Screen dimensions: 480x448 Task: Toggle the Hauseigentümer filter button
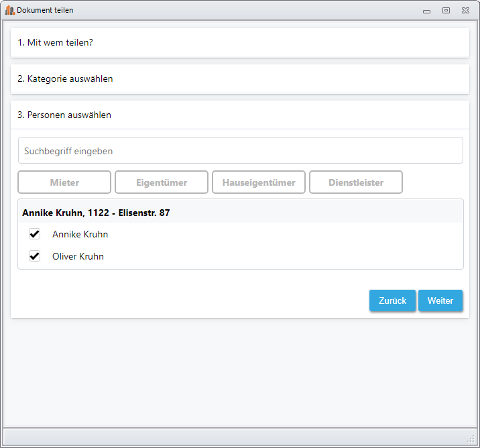[259, 182]
